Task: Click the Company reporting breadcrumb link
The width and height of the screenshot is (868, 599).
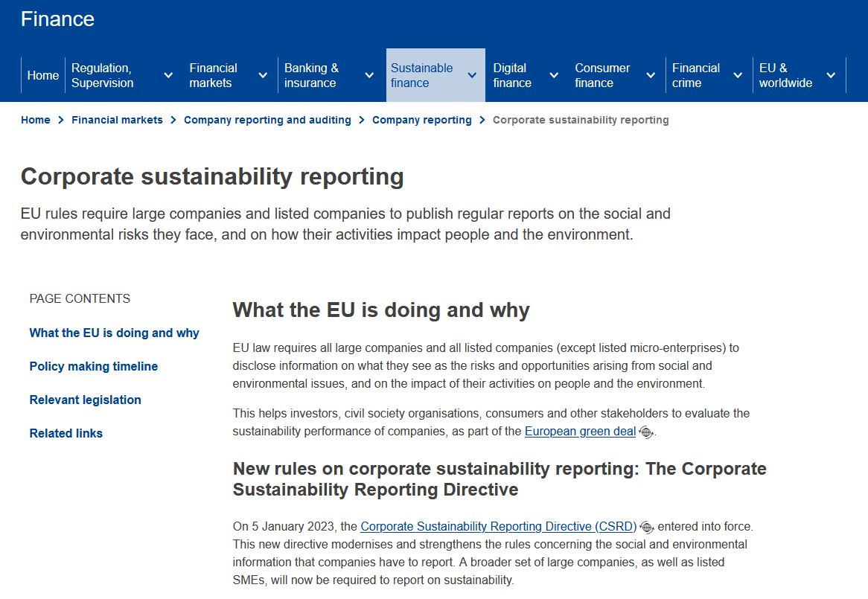Action: 422,120
